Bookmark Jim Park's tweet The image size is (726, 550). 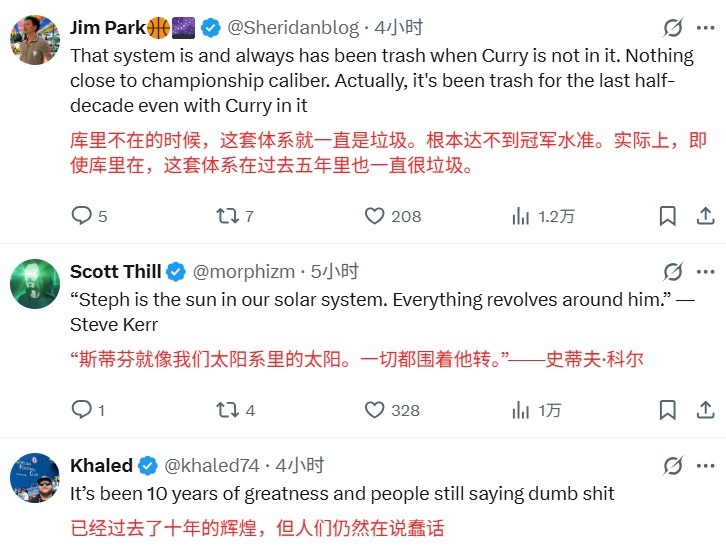pyautogui.click(x=668, y=216)
